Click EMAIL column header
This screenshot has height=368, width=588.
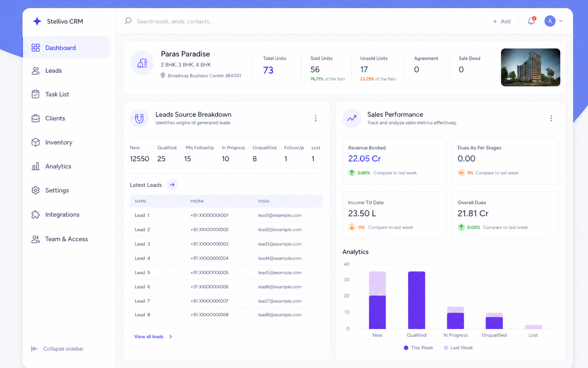264,201
